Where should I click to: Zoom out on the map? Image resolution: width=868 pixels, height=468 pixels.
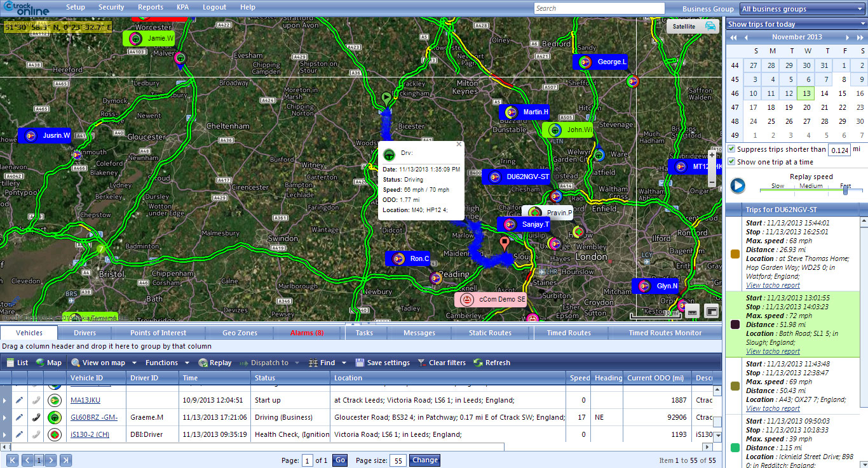pos(712,182)
